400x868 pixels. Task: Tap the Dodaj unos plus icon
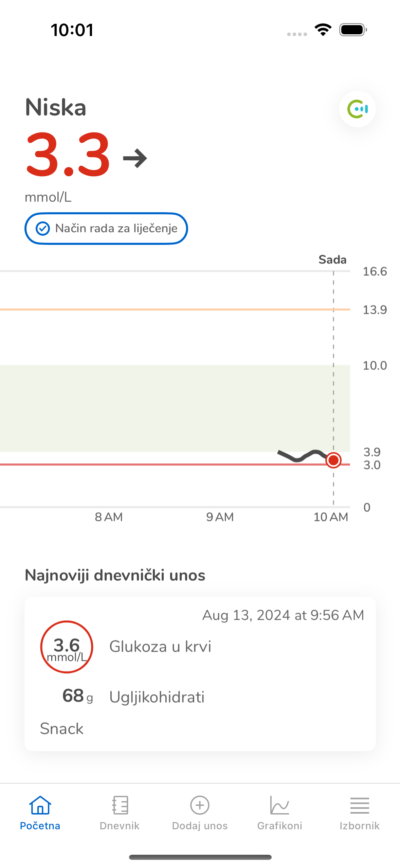[200, 805]
